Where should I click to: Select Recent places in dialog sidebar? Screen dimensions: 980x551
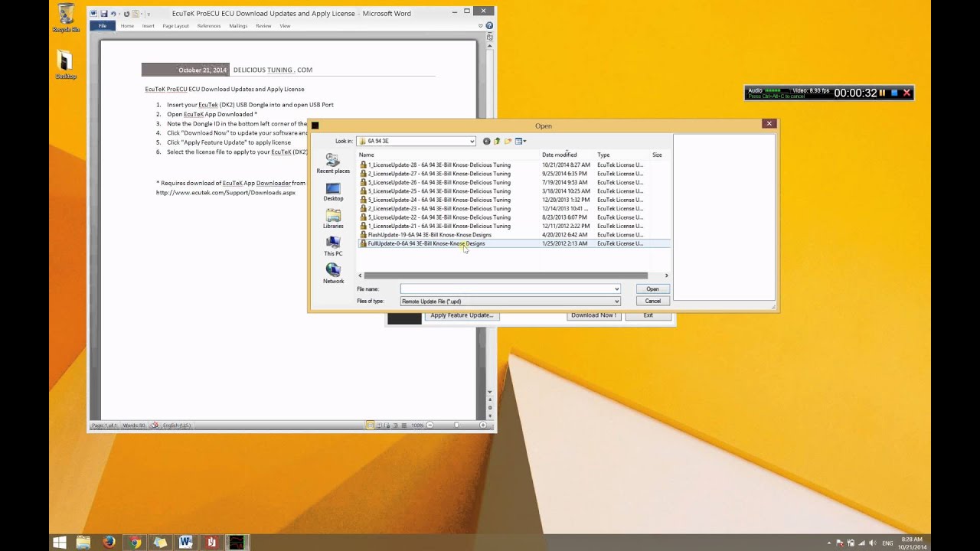click(x=333, y=164)
